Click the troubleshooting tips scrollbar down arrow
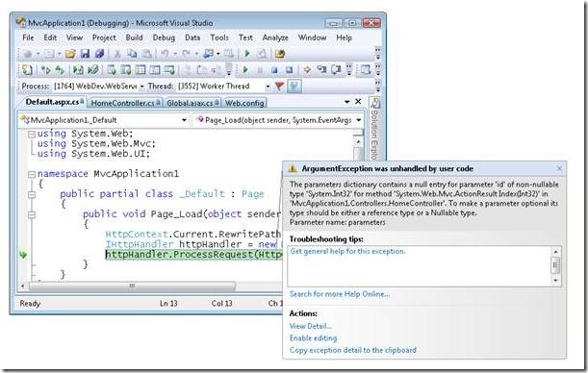This screenshot has height=373, width=588. click(555, 281)
